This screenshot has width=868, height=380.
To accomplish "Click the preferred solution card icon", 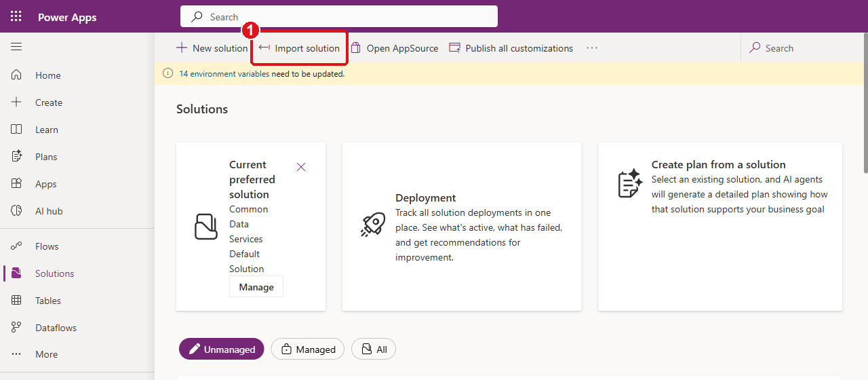I will click(206, 227).
